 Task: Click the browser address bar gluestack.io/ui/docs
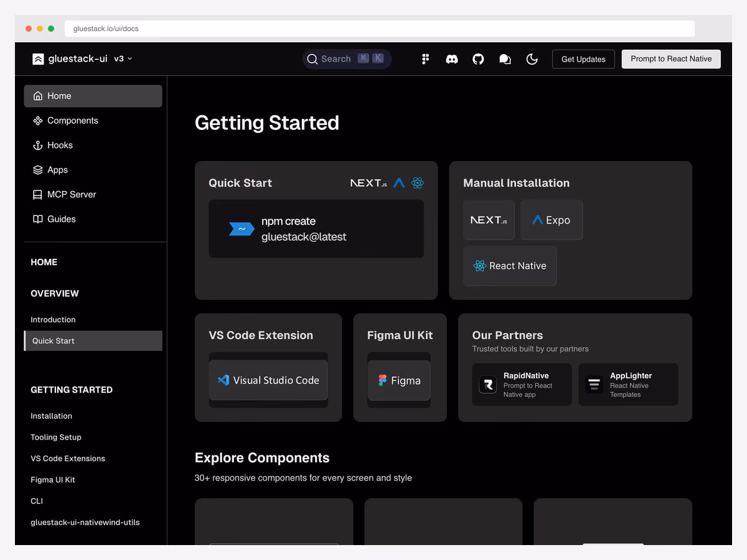(380, 29)
